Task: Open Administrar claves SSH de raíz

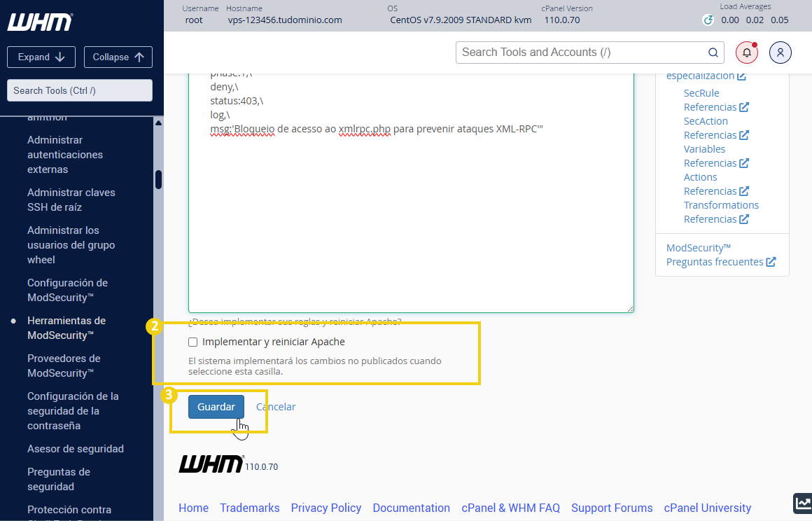Action: [x=71, y=200]
